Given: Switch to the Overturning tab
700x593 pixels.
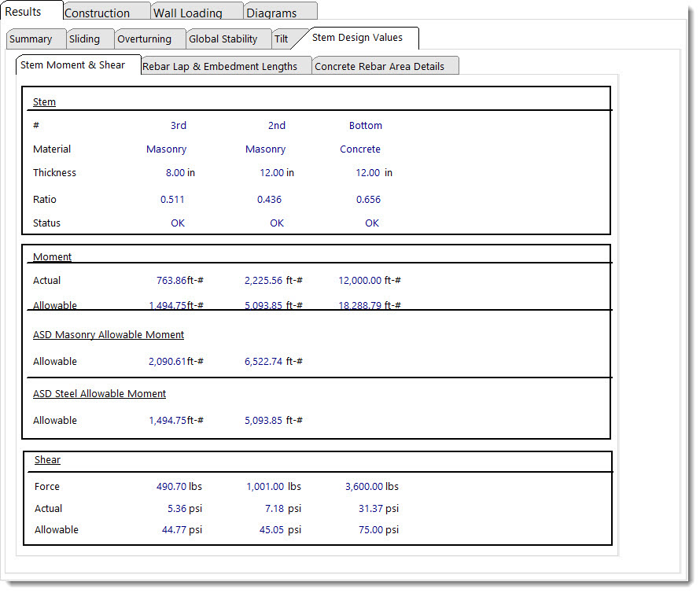Looking at the screenshot, I should tap(145, 39).
